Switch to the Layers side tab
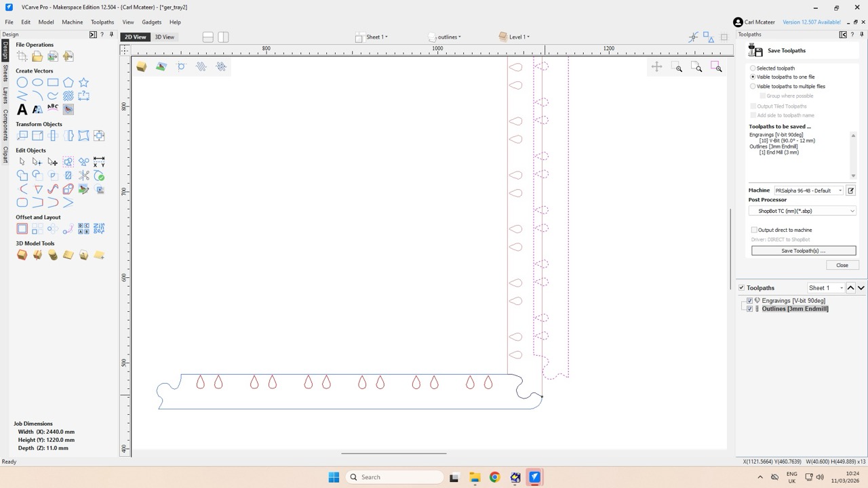Viewport: 868px width, 488px height. pyautogui.click(x=5, y=96)
